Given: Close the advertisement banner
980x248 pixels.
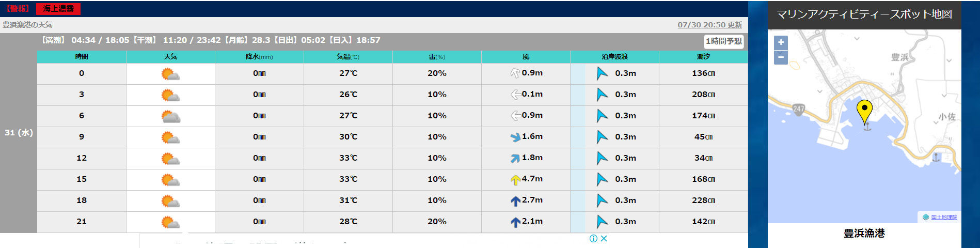Looking at the screenshot, I should [x=604, y=238].
